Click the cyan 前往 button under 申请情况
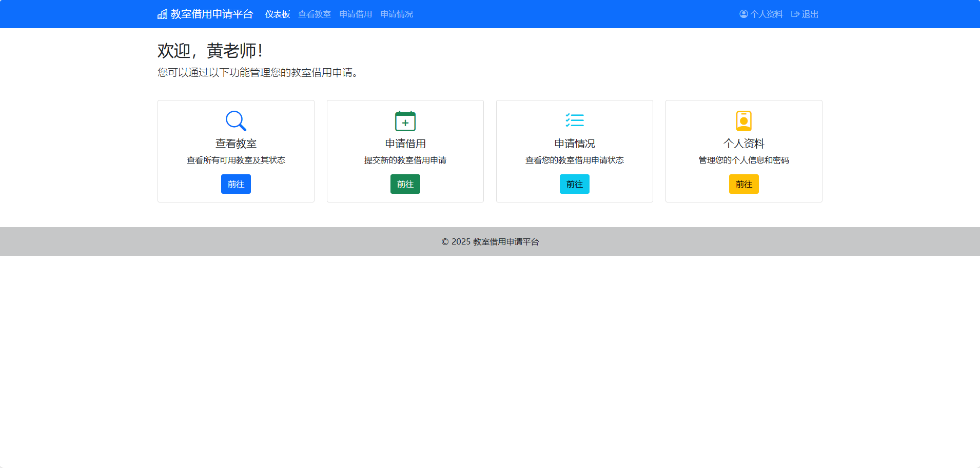 (575, 184)
